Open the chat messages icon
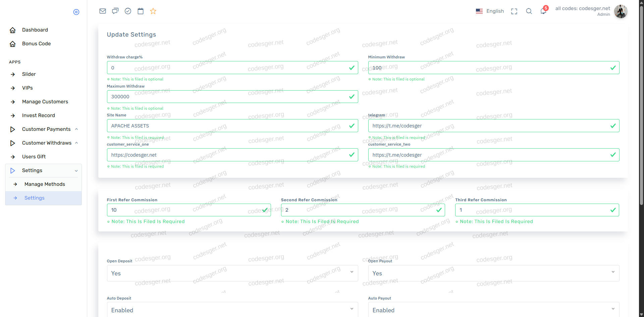Image resolution: width=644 pixels, height=317 pixels. pos(115,11)
